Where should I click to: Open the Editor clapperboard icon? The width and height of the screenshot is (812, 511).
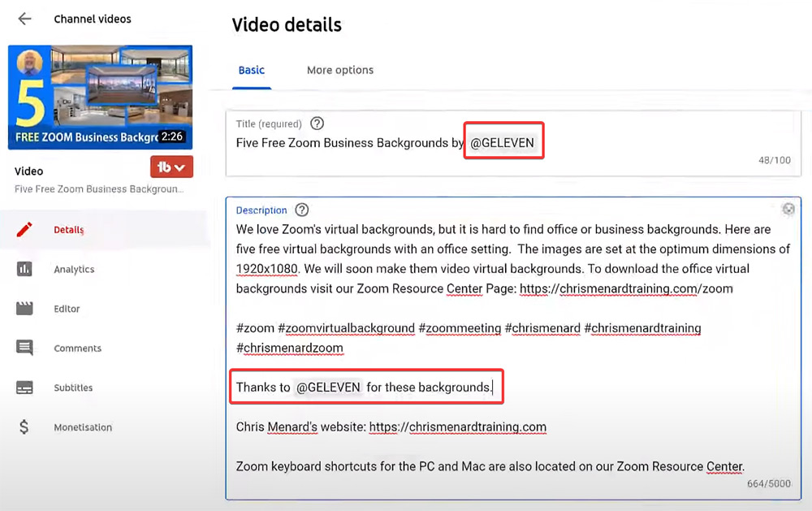coord(24,309)
